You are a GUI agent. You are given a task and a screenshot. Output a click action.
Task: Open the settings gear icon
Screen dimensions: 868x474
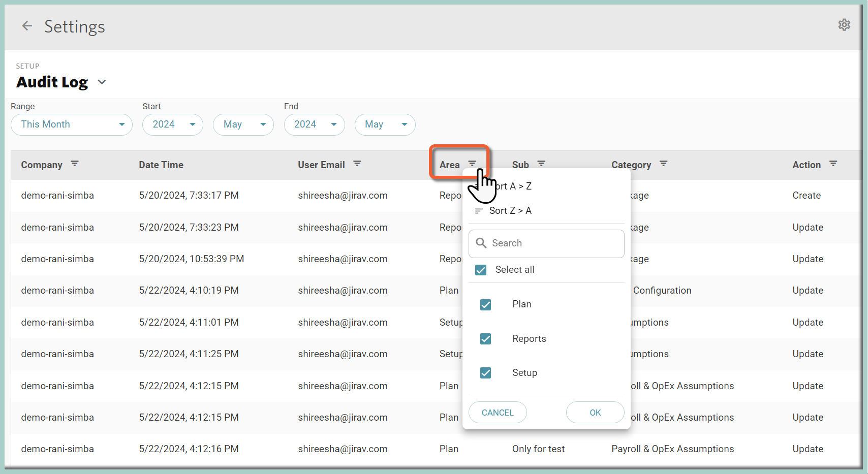[x=844, y=25]
